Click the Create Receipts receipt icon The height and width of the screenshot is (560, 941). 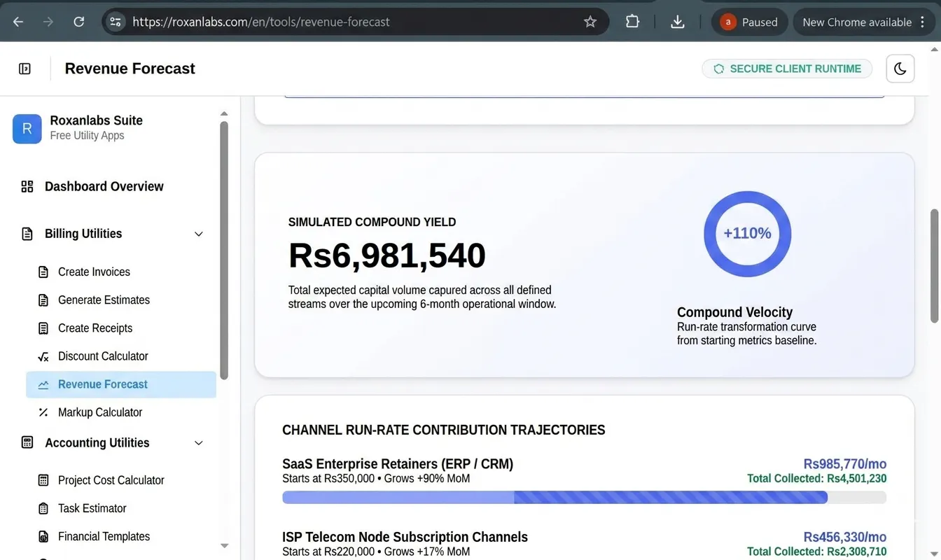pos(43,328)
